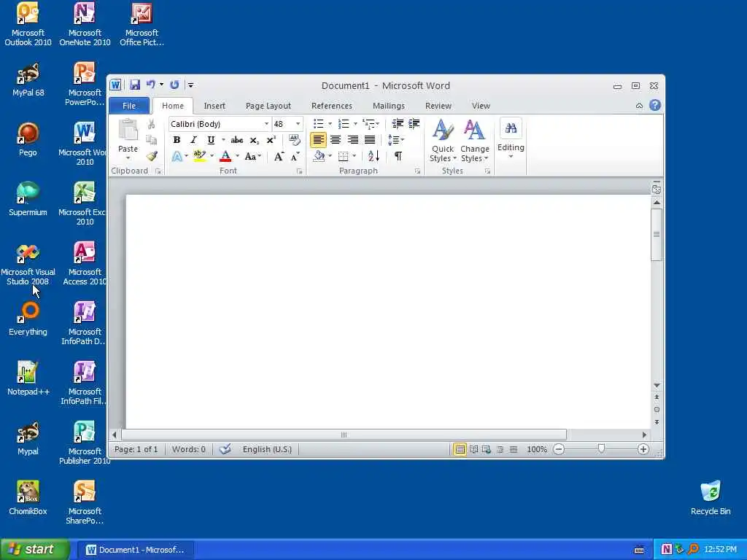Toggle Align Text Right
Viewport: 747px width, 560px height.
[352, 139]
